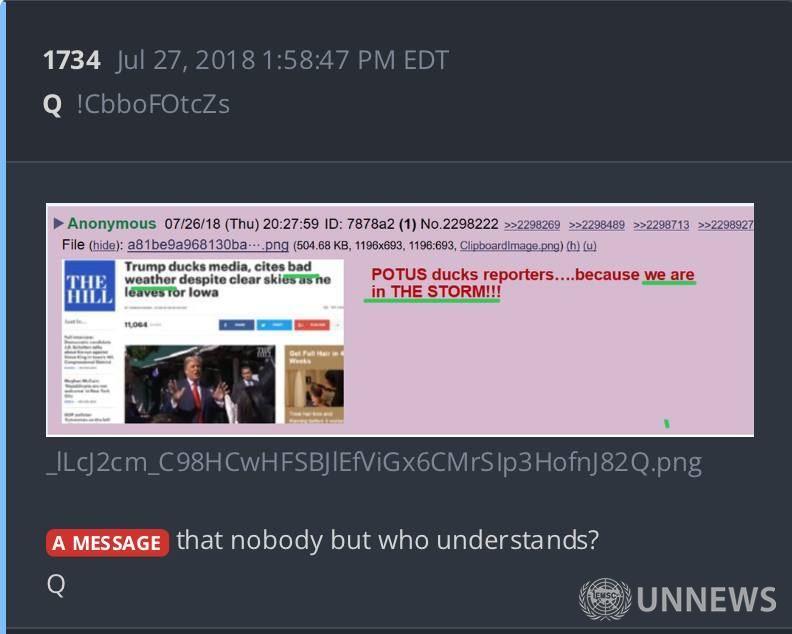Click the ClipboardImage.png filename link
Image resolution: width=792 pixels, height=634 pixels.
(x=510, y=246)
